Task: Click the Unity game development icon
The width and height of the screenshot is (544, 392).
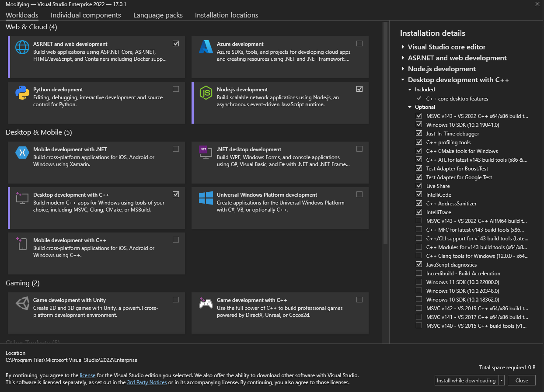Action: point(22,303)
